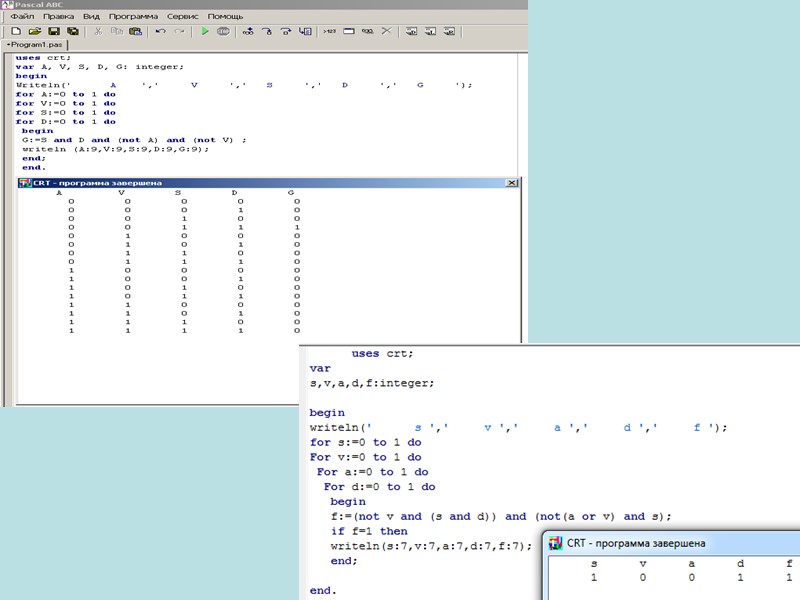
Task: Open the Вид menu
Action: (91, 17)
